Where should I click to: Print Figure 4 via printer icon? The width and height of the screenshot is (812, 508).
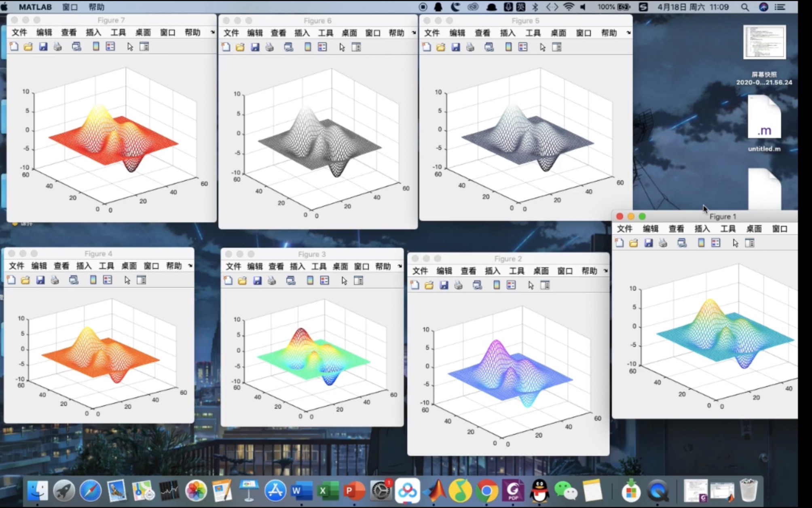55,280
